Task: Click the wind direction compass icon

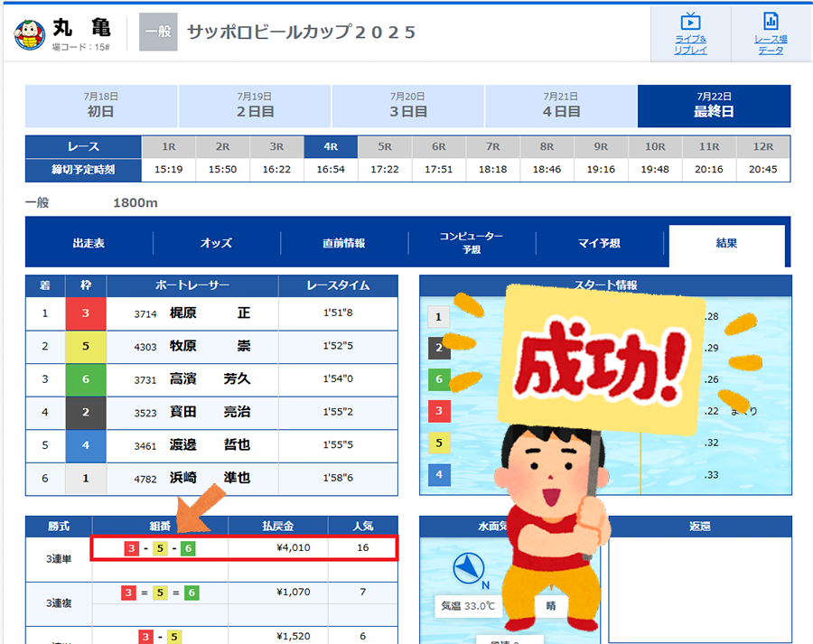Action: [x=469, y=569]
